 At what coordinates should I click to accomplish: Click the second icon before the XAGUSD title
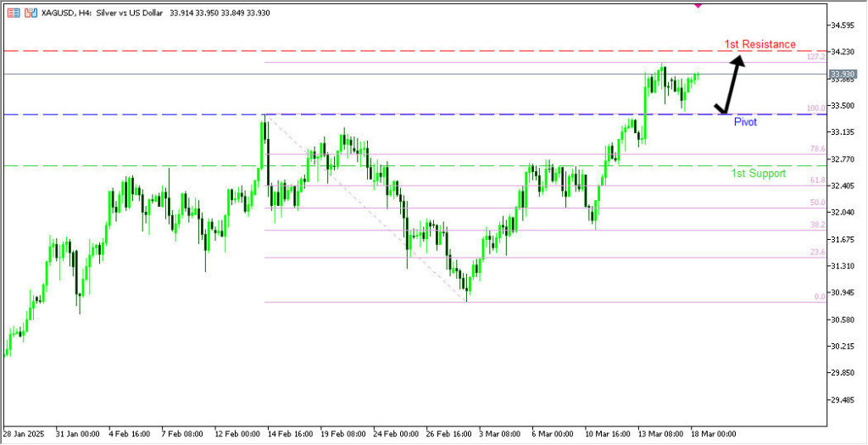tap(31, 13)
